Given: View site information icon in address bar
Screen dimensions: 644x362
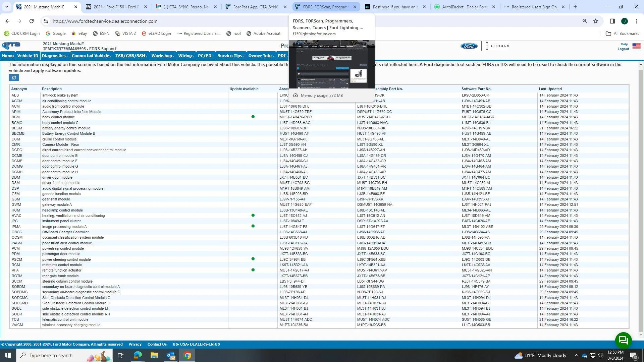Looking at the screenshot, I should coord(46,21).
